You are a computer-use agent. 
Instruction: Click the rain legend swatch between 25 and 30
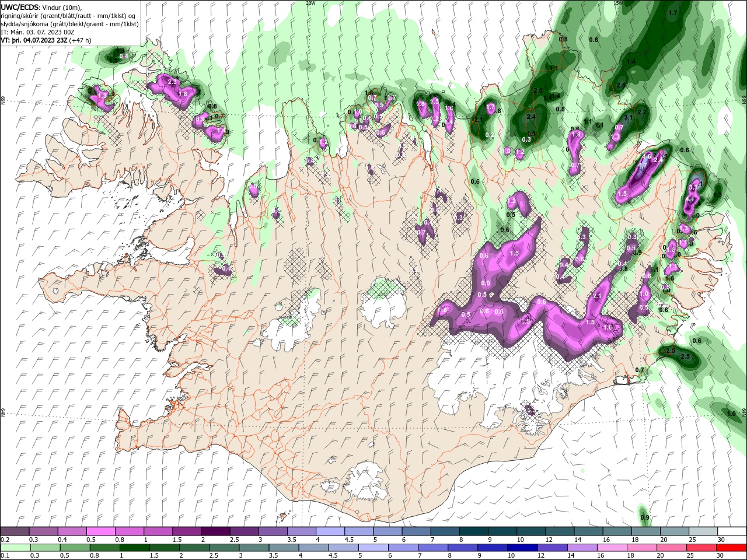pyautogui.click(x=701, y=547)
